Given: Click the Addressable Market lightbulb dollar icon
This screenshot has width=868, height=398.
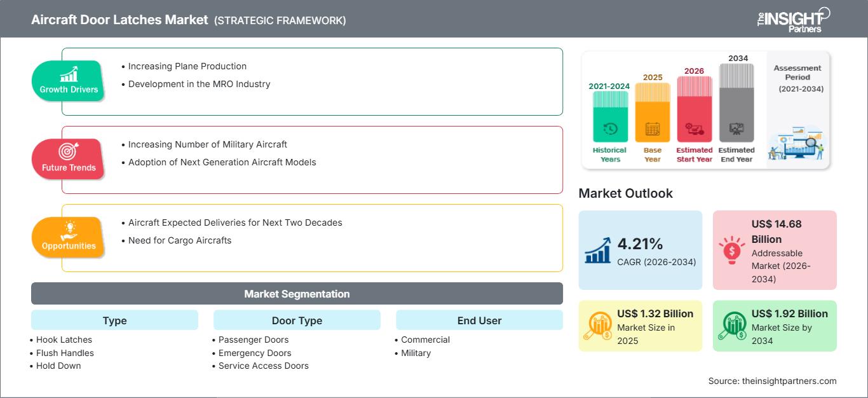Looking at the screenshot, I should 732,250.
